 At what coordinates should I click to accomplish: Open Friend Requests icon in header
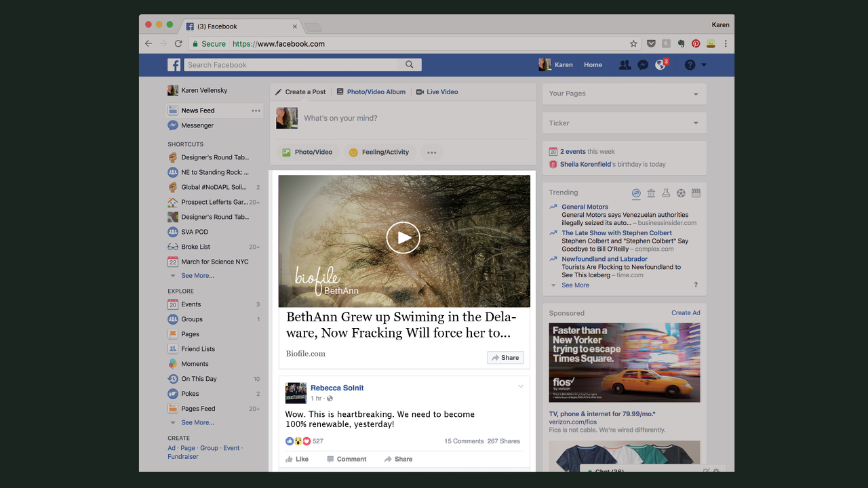625,65
